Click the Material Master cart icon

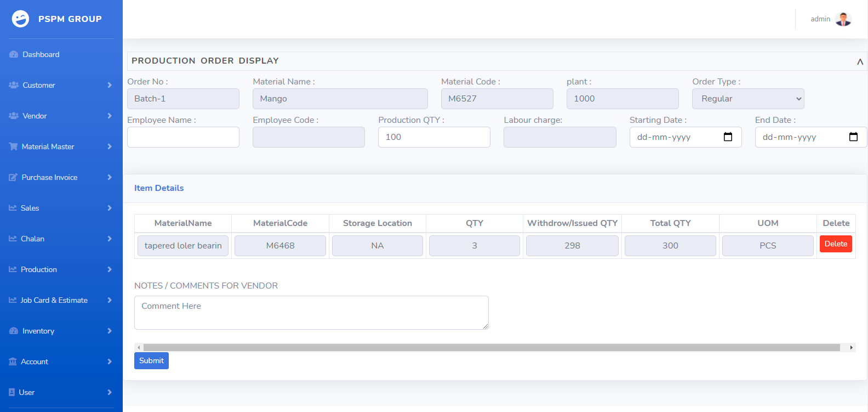13,146
